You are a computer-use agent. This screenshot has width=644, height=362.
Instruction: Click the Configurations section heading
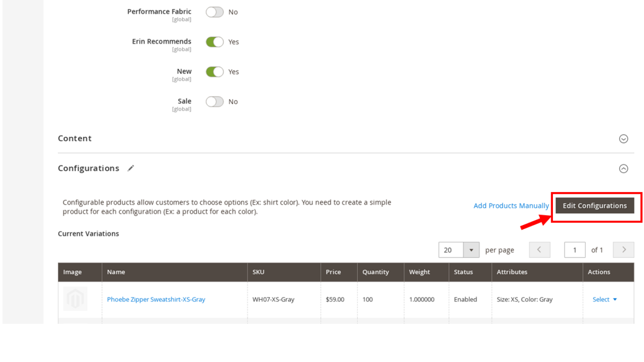point(88,168)
